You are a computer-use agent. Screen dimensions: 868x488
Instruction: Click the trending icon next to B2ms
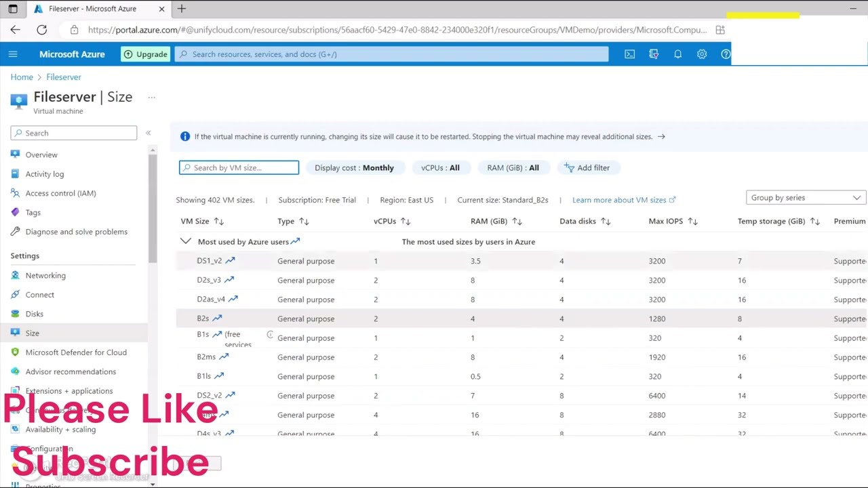coord(224,357)
